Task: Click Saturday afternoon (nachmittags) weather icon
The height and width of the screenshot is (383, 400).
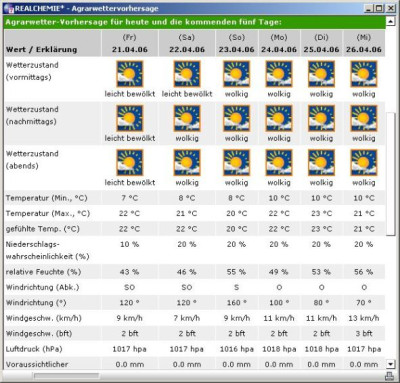Action: pyautogui.click(x=187, y=118)
